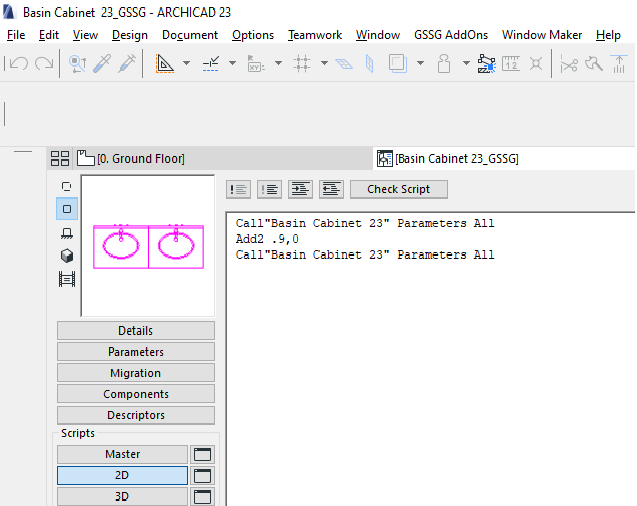Image resolution: width=637 pixels, height=506 pixels.
Task: Click the Unindent script lines icon
Action: tap(331, 189)
